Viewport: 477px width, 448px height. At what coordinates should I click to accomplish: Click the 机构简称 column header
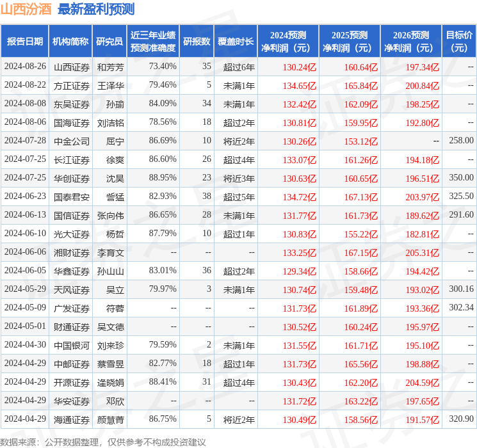(x=70, y=42)
